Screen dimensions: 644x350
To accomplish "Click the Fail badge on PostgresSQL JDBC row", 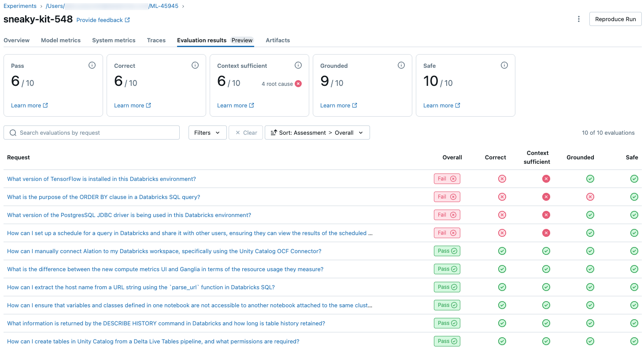I will (447, 215).
